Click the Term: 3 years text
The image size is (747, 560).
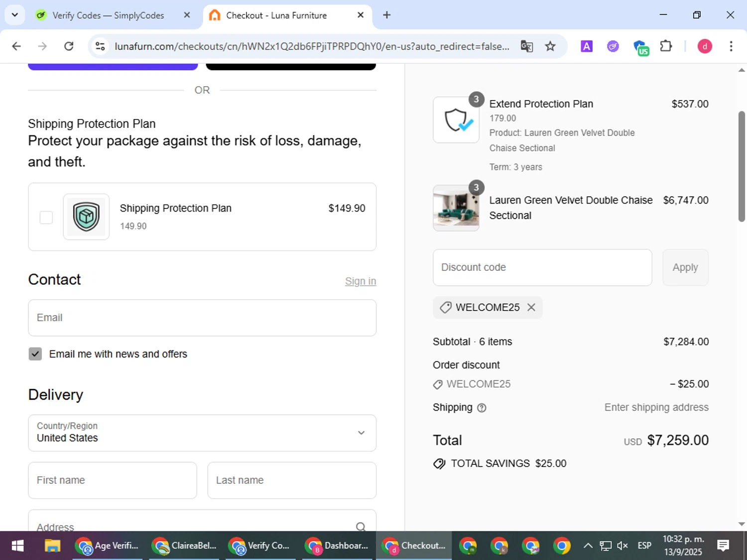pos(515,167)
